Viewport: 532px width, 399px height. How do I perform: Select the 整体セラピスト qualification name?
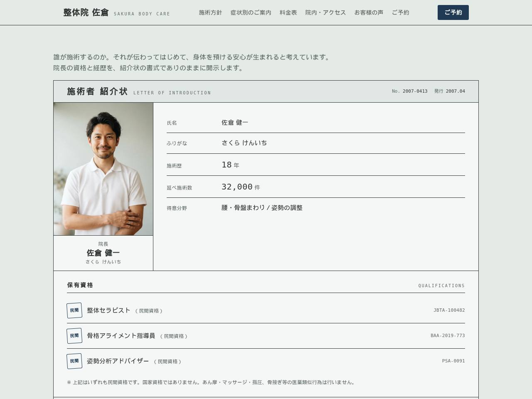click(108, 310)
